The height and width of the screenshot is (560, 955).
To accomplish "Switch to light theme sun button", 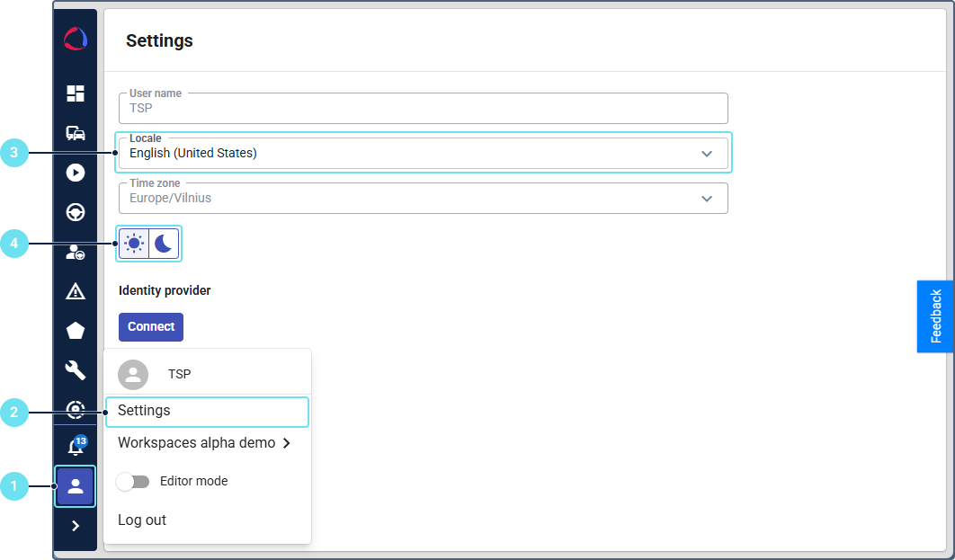I will coord(134,243).
